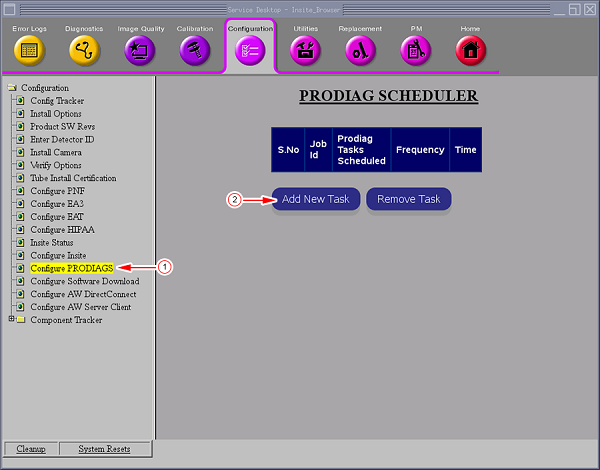This screenshot has width=600, height=470.
Task: Open the Error Logs icon
Action: (x=28, y=50)
